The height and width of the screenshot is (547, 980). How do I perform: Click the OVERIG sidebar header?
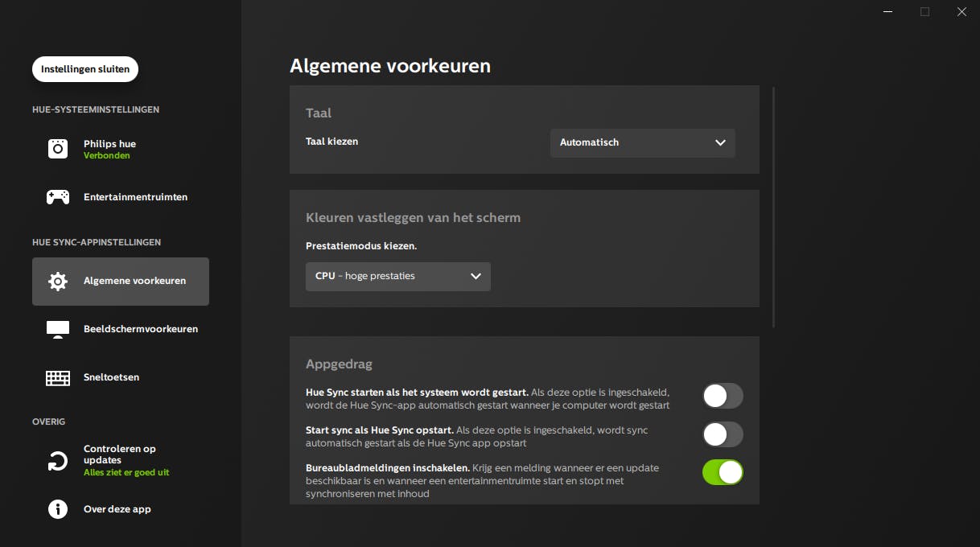click(49, 422)
